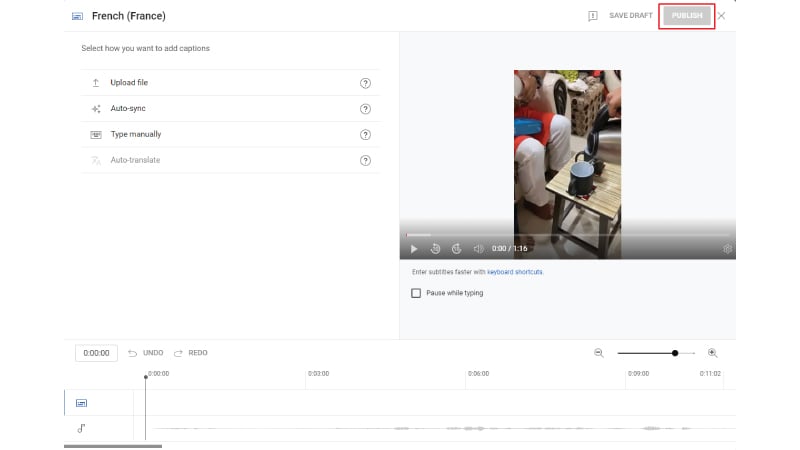Click the Auto-sync sparkle icon
Viewport: 800px width, 450px height.
pos(96,109)
